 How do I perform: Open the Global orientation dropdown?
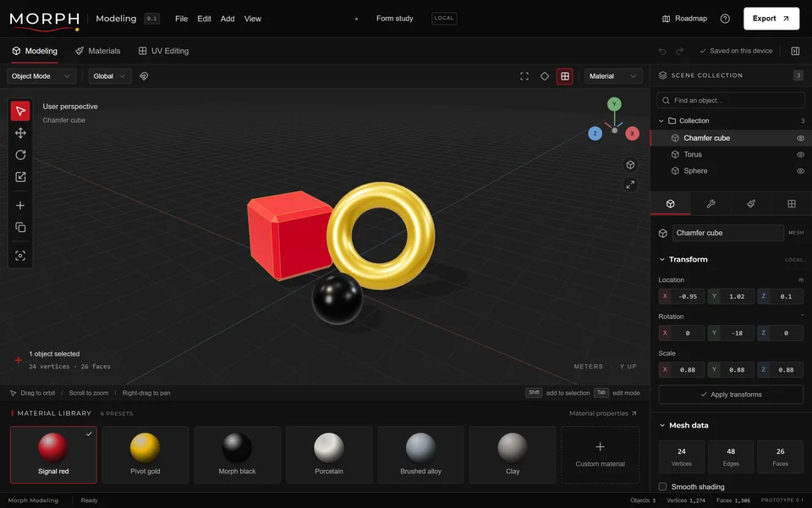[110, 76]
